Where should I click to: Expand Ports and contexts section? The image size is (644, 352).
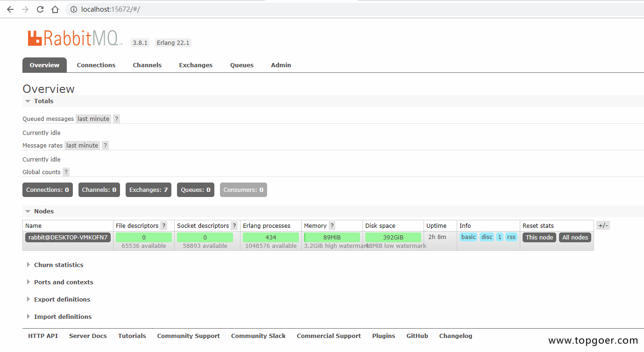pyautogui.click(x=64, y=282)
